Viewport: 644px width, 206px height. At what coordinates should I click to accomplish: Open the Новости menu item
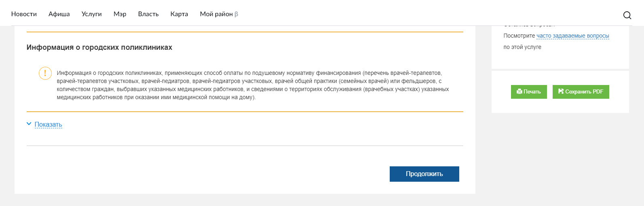point(24,14)
